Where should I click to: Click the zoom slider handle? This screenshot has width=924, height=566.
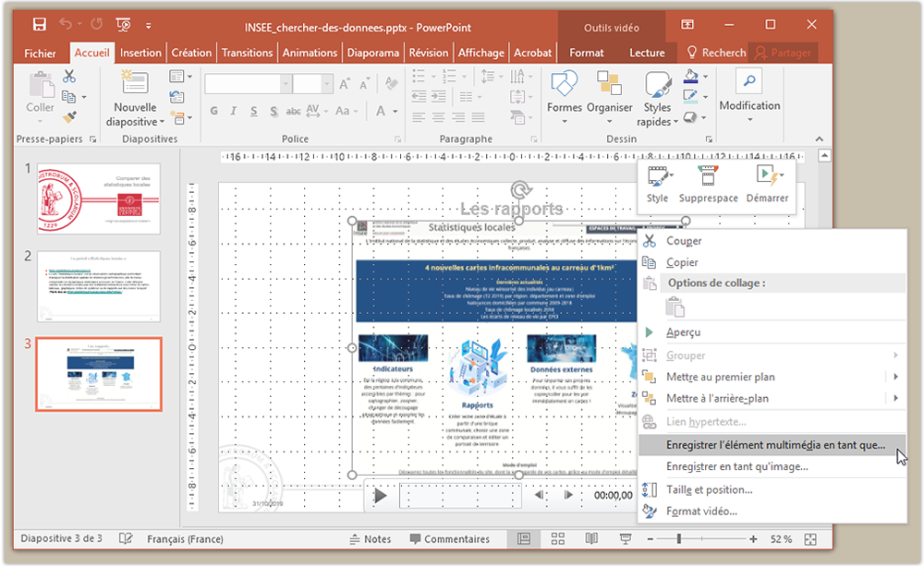pyautogui.click(x=679, y=539)
